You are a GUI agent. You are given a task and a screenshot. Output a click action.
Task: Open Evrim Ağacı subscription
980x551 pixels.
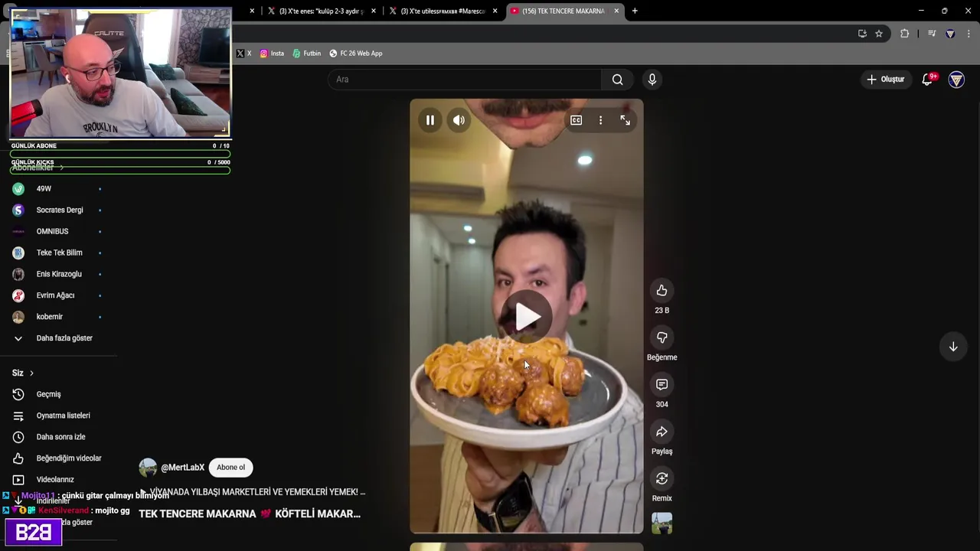(x=57, y=295)
